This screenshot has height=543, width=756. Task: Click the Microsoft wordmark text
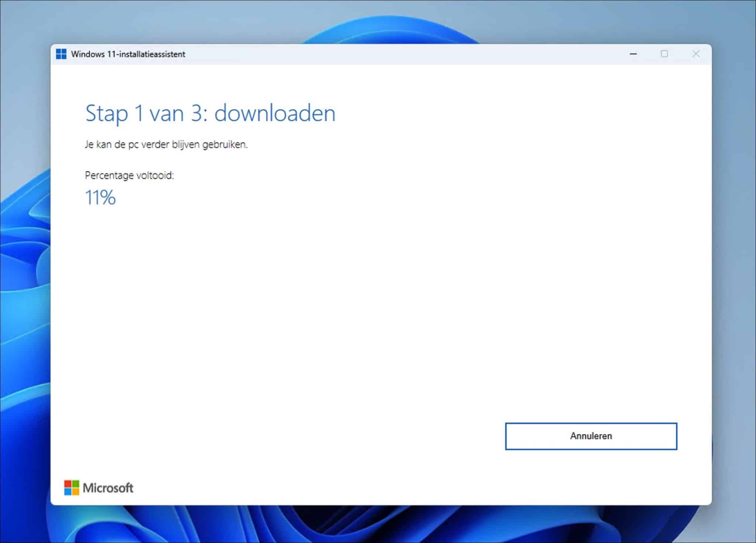coord(108,488)
